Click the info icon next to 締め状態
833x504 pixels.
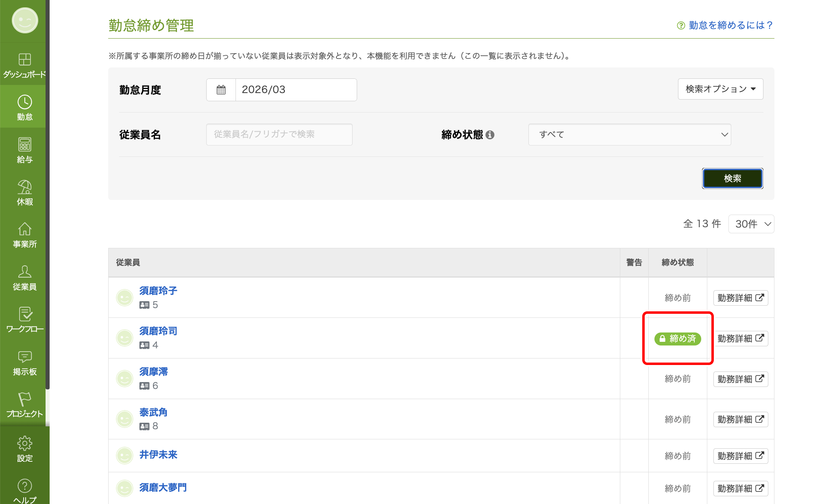tap(490, 135)
